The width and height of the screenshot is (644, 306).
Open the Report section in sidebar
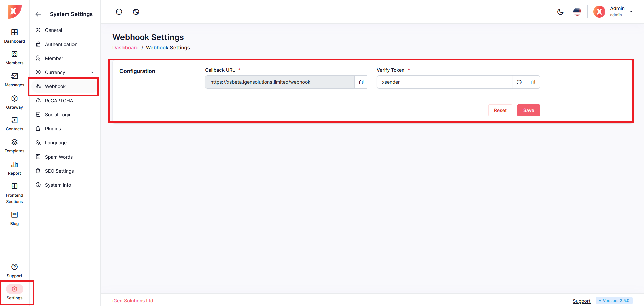(14, 168)
